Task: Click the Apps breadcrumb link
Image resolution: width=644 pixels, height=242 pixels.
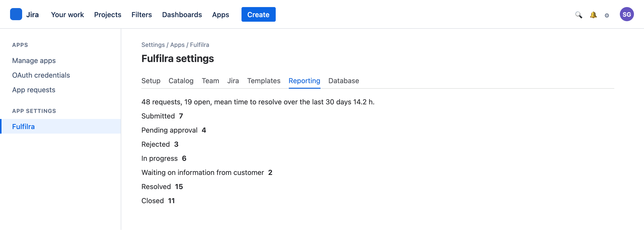Action: click(177, 45)
